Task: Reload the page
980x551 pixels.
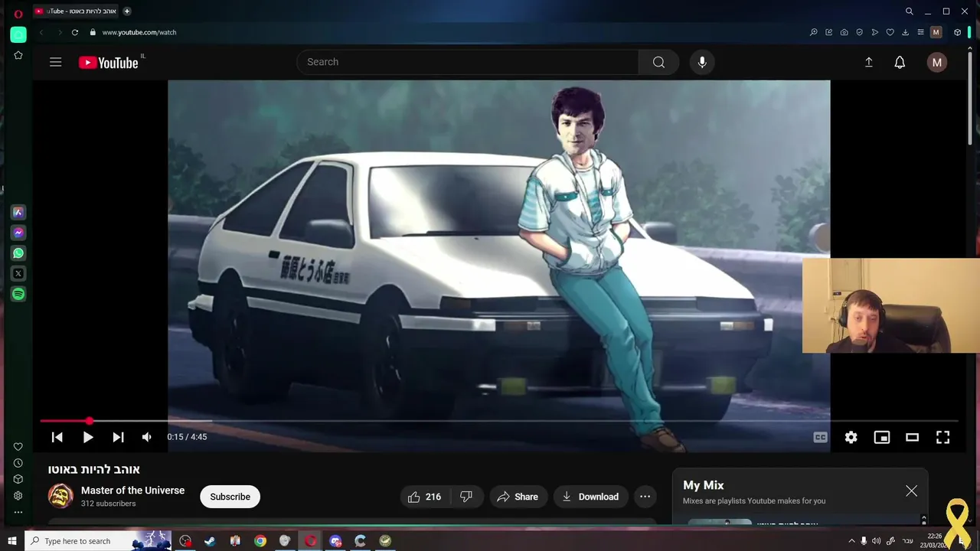Action: pyautogui.click(x=75, y=32)
